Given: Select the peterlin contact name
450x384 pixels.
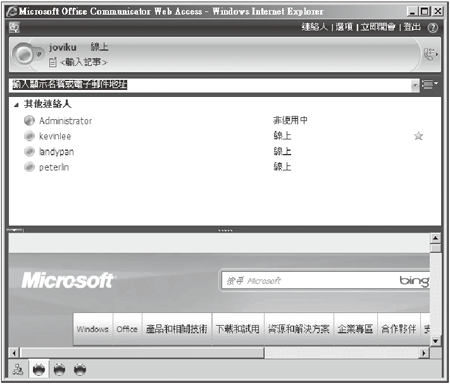Looking at the screenshot, I should (54, 167).
